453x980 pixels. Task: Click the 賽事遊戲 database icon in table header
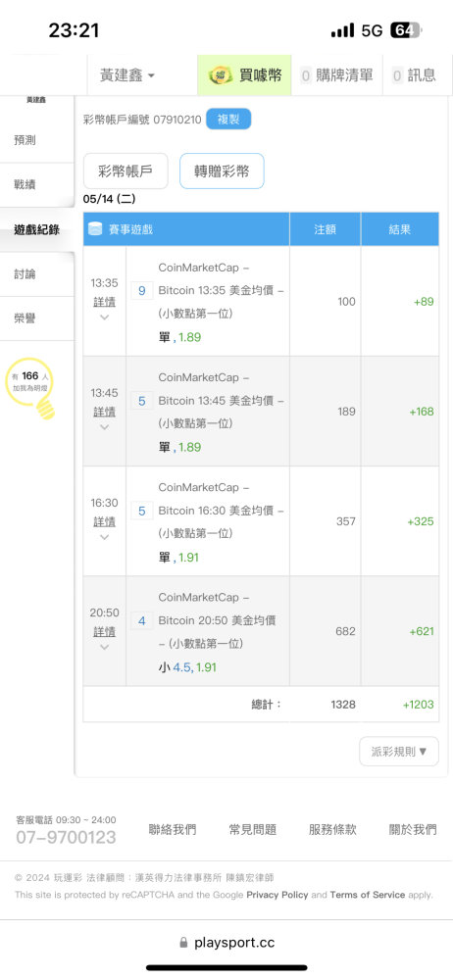[x=95, y=228]
